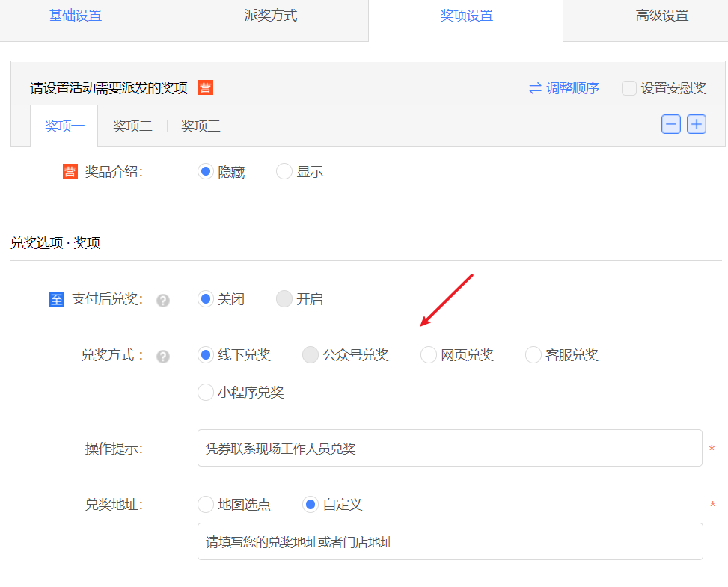The width and height of the screenshot is (728, 587).
Task: Choose 小程序兑奖 as redemption method
Action: [x=206, y=392]
